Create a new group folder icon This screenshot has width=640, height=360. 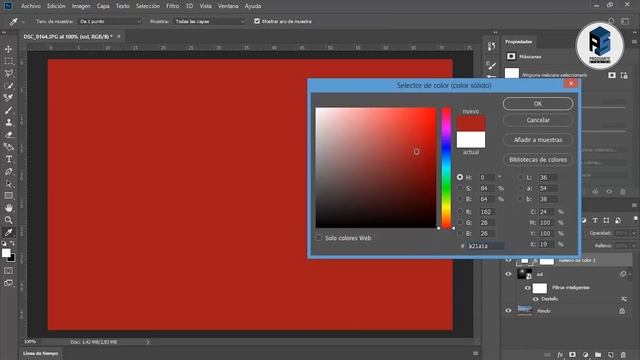[x=598, y=355]
